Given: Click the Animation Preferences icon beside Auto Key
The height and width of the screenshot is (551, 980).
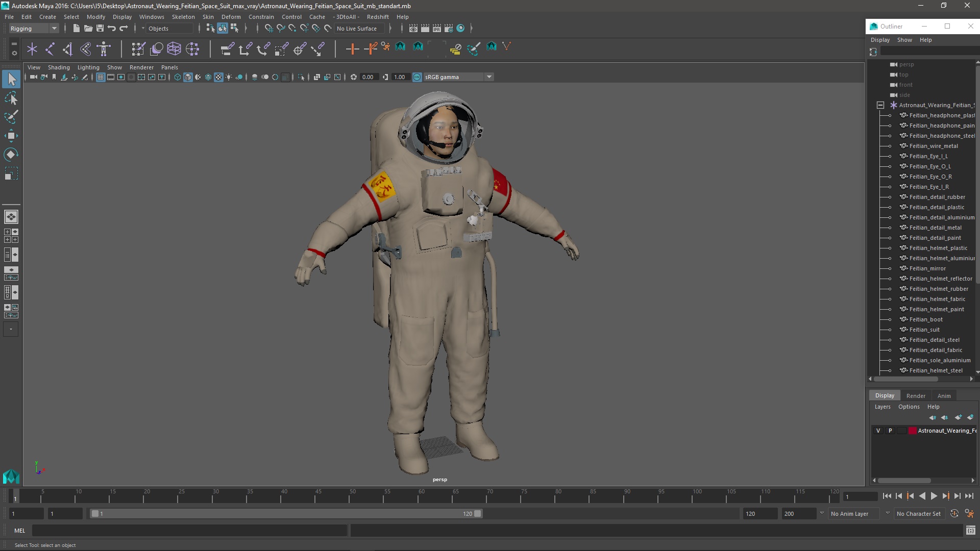Looking at the screenshot, I should coord(969,514).
